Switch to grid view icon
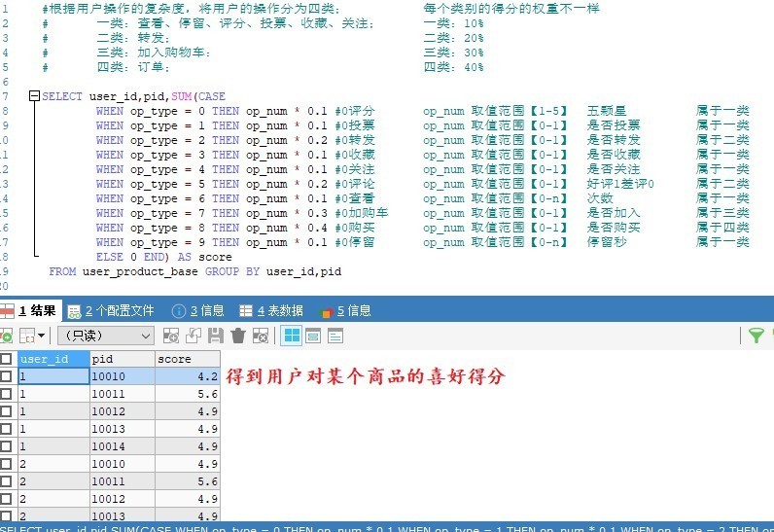The height and width of the screenshot is (532, 774). pyautogui.click(x=291, y=336)
